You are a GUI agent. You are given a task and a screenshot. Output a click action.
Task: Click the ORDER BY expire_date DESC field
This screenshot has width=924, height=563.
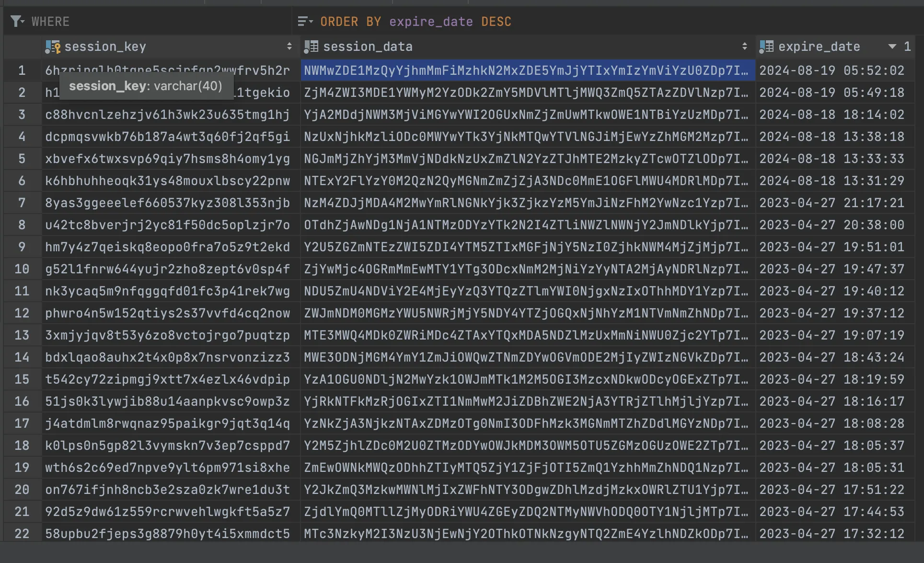416,22
